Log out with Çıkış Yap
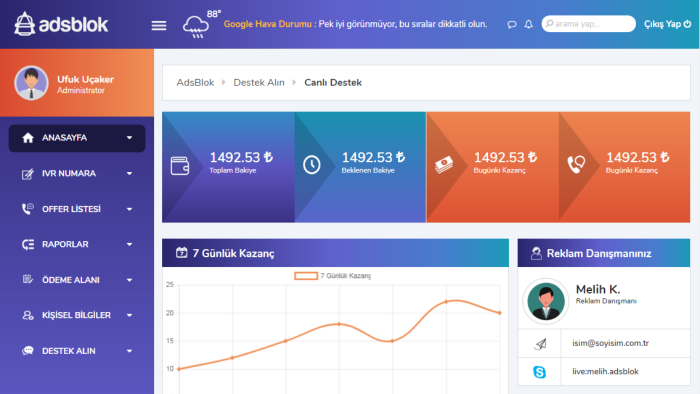This screenshot has width=700, height=394. tap(667, 24)
